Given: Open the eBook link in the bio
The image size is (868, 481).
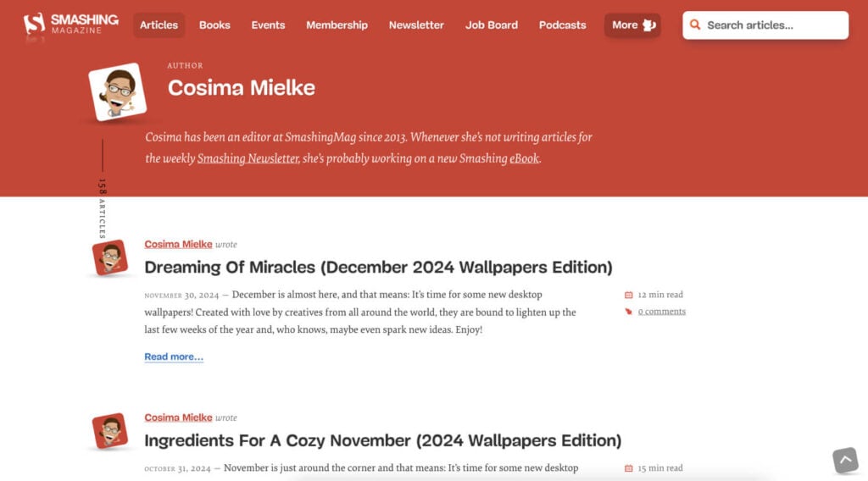Looking at the screenshot, I should (524, 158).
